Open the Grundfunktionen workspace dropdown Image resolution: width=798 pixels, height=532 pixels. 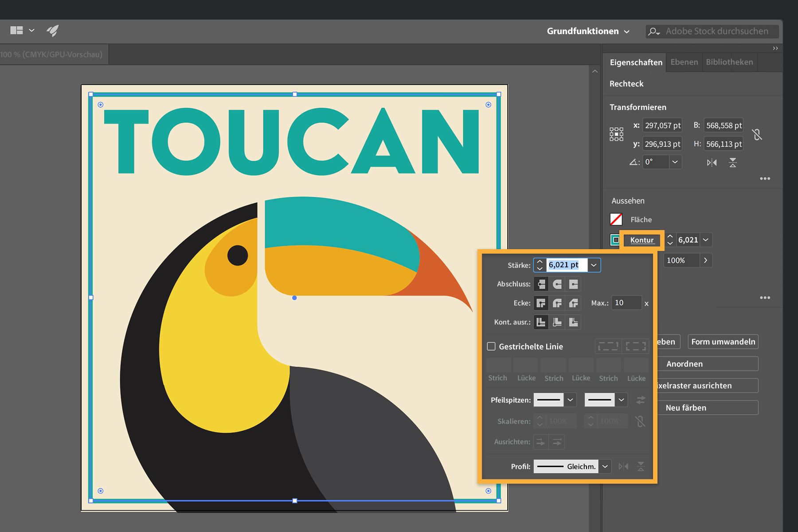click(x=588, y=31)
